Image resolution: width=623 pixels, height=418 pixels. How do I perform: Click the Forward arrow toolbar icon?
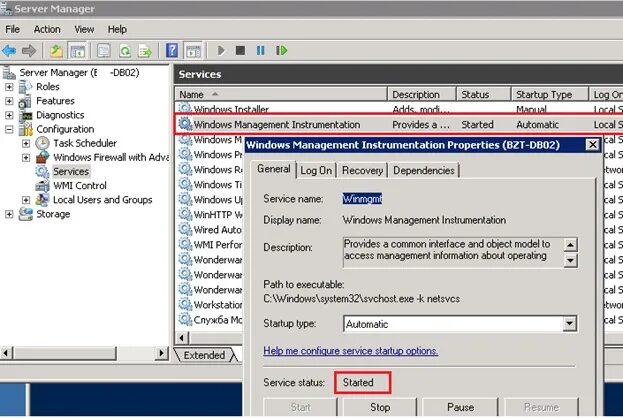pos(29,51)
